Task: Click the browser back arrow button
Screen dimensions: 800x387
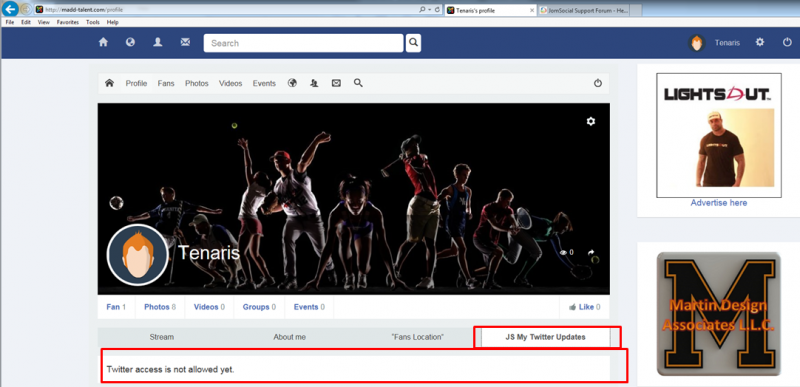Action: (x=11, y=9)
